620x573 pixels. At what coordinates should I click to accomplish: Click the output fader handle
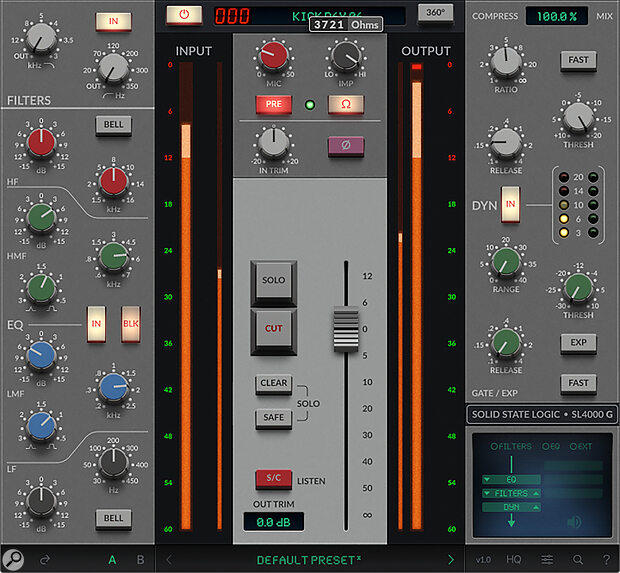(x=346, y=329)
